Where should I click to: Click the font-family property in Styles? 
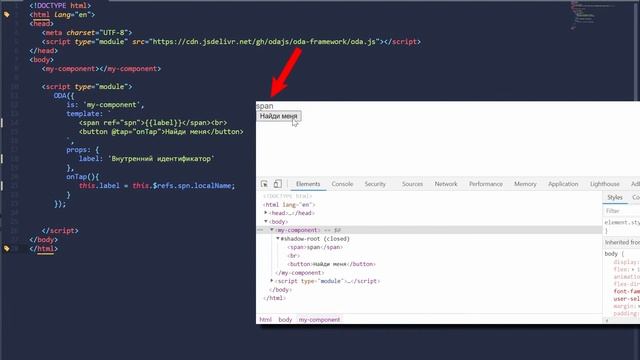pos(627,291)
